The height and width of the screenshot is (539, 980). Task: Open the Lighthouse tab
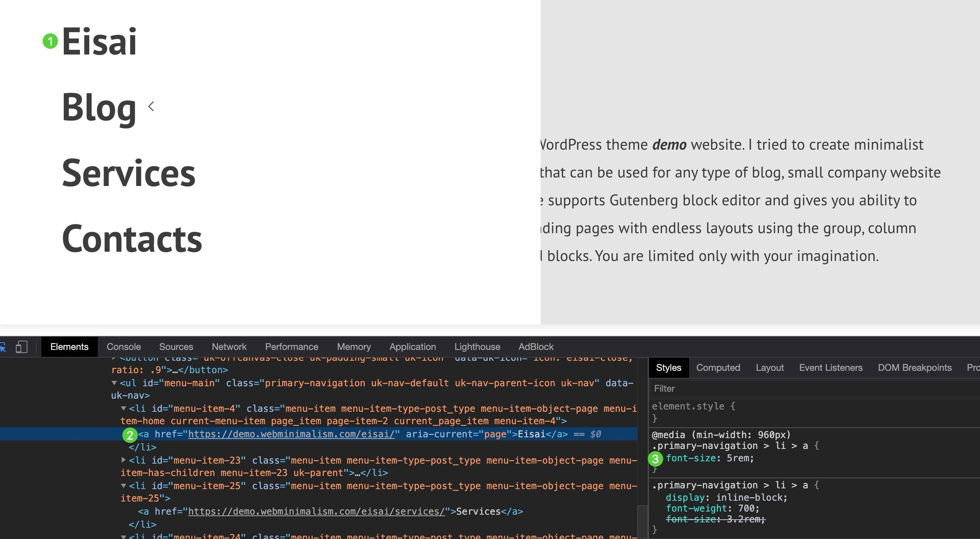coord(477,347)
